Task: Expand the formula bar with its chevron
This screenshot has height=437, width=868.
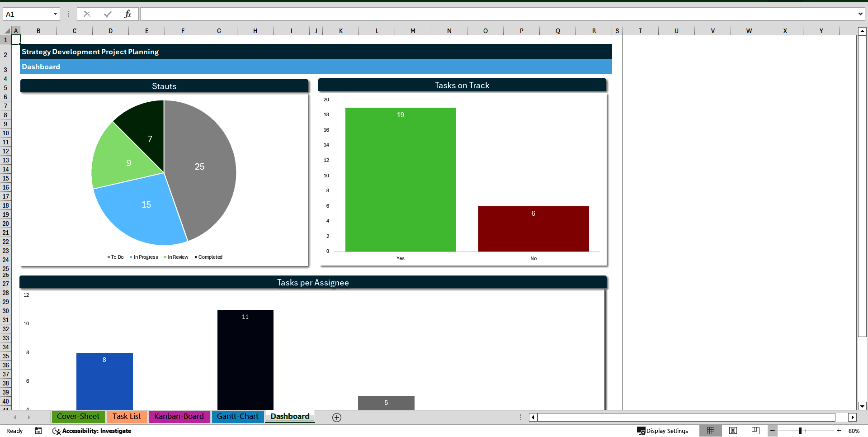Action: 860,14
